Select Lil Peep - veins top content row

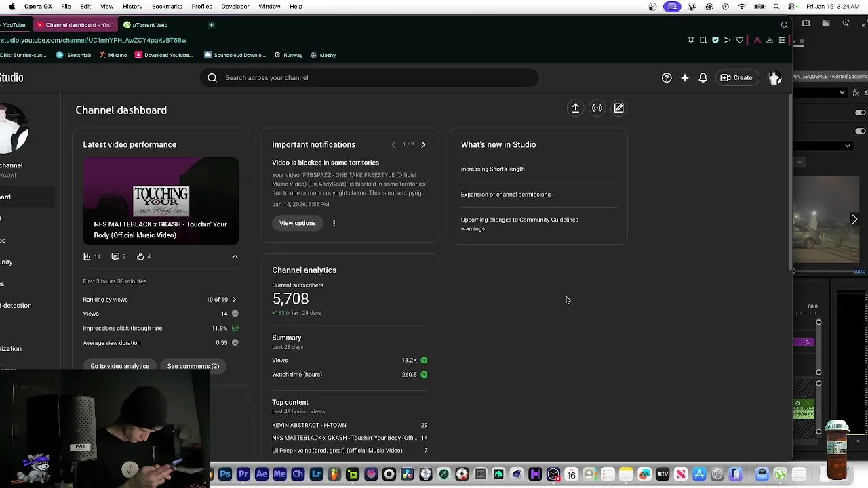pos(349,451)
